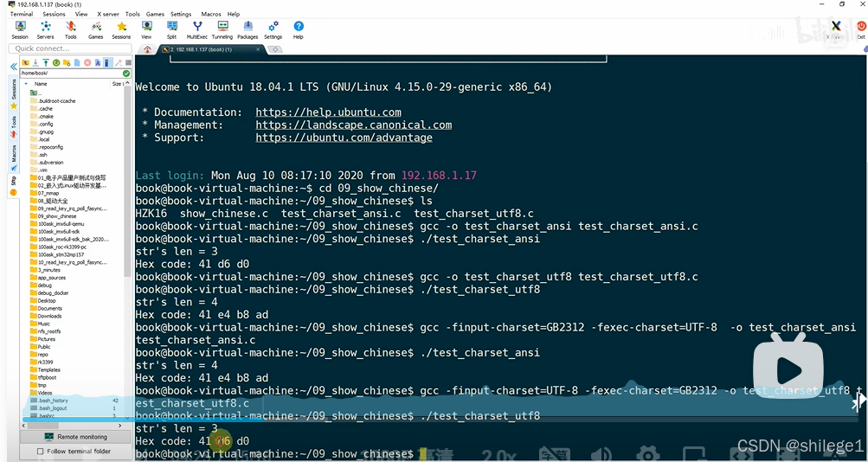Click the Split toolbar button
This screenshot has height=462, width=868.
(x=171, y=30)
